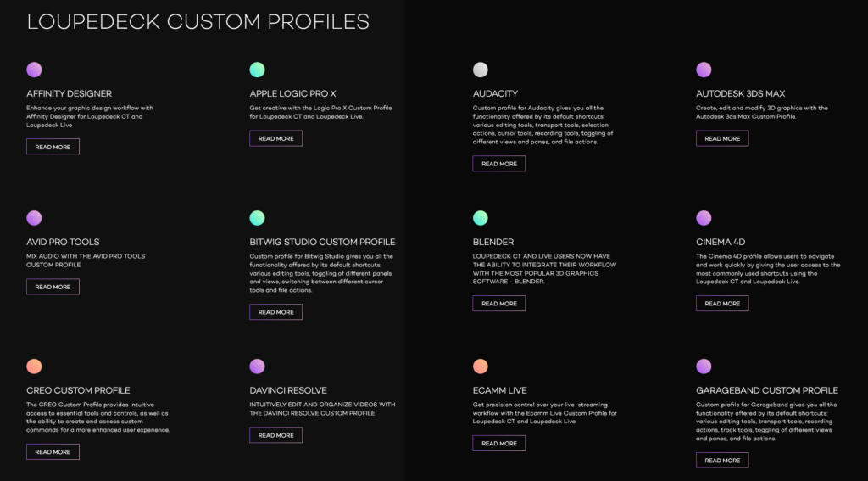Click the purple circle icon above Affinity Designer
This screenshot has width=868, height=481.
[x=34, y=70]
